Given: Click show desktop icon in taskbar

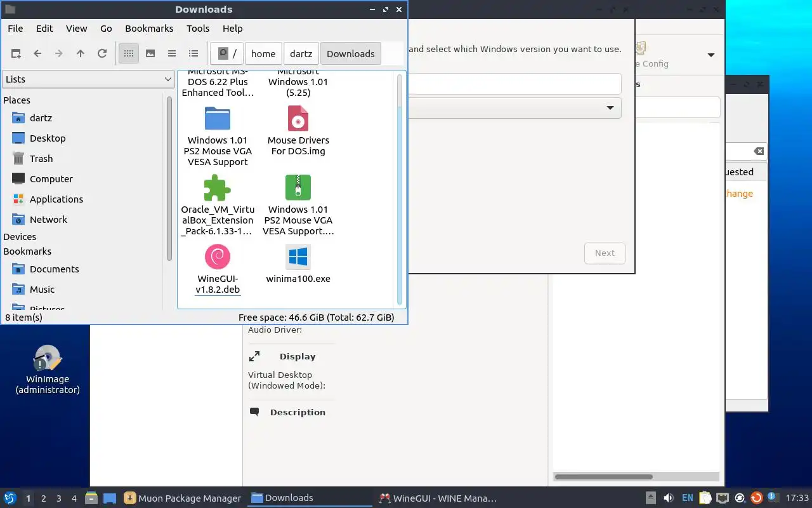Looking at the screenshot, I should click(x=110, y=498).
